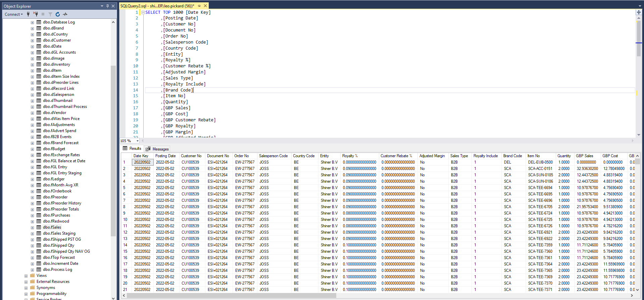Click the Posting Date column header
This screenshot has height=300, width=644.
[165, 156]
